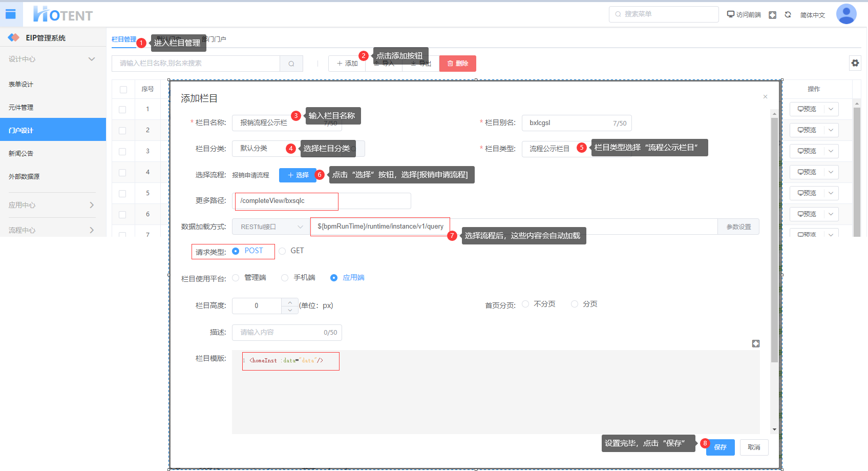Image resolution: width=868 pixels, height=471 pixels.
Task: Click the refresh icon in the header
Action: coord(788,15)
